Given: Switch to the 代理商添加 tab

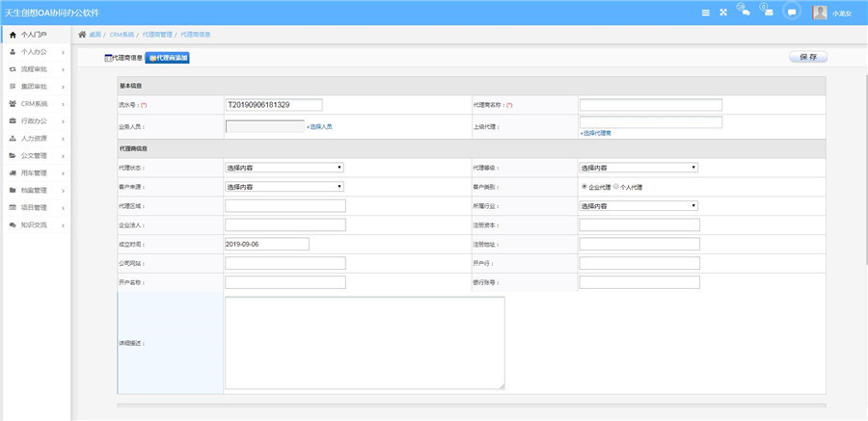Looking at the screenshot, I should [167, 58].
